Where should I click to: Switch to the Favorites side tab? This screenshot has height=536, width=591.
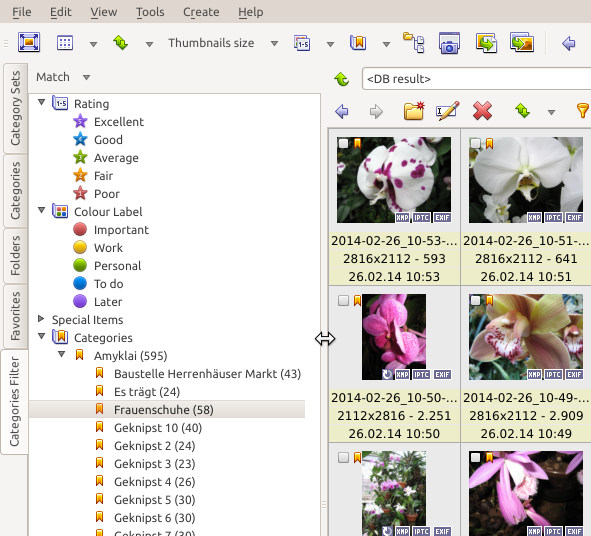(15, 316)
